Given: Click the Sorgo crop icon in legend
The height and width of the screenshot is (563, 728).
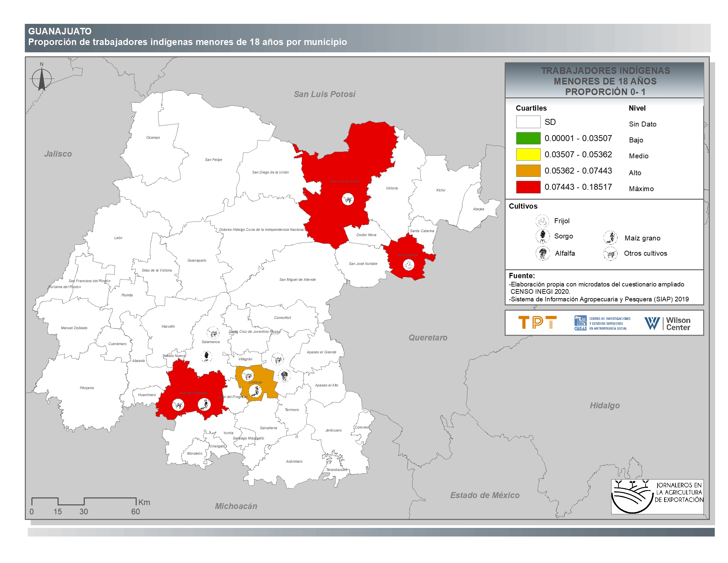Looking at the screenshot, I should point(542,236).
